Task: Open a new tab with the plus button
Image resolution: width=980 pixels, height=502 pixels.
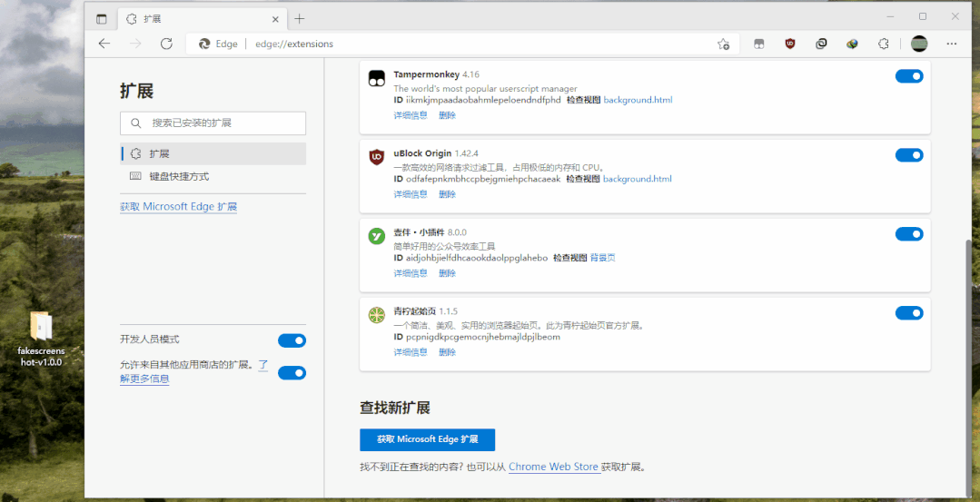Action: pyautogui.click(x=300, y=19)
